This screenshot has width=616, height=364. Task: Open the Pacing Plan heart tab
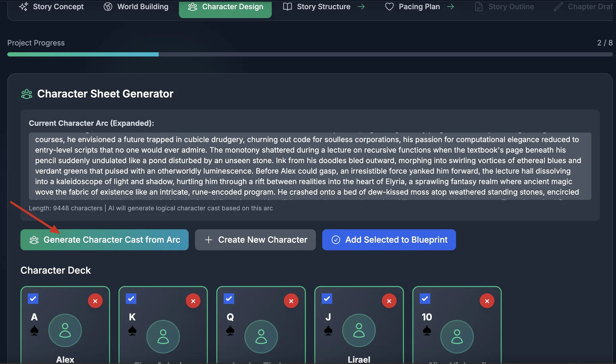pyautogui.click(x=413, y=7)
